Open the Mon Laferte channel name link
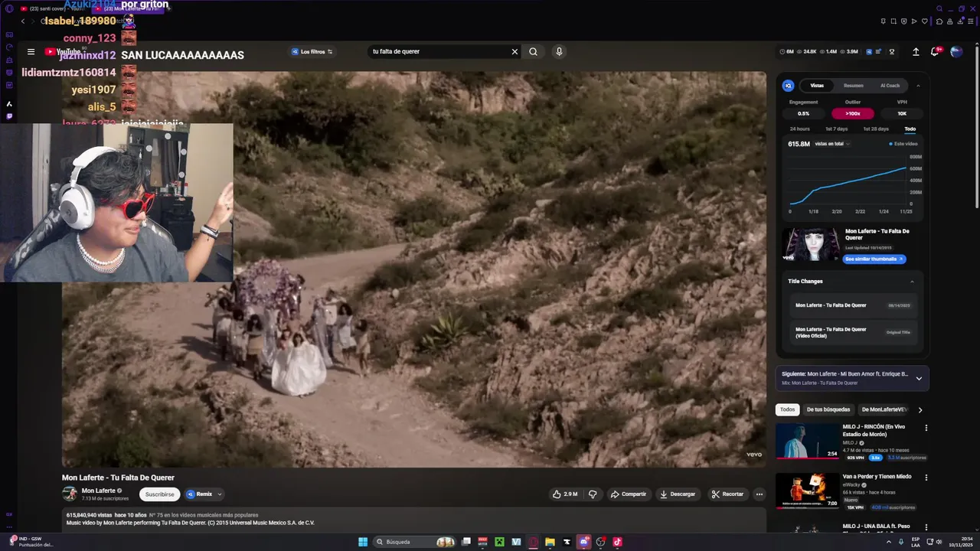The image size is (980, 551). [98, 491]
